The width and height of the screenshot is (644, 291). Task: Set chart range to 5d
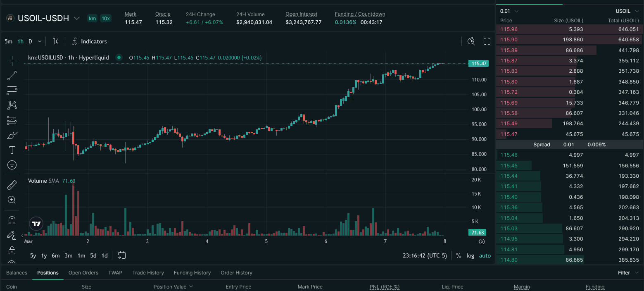click(x=93, y=255)
